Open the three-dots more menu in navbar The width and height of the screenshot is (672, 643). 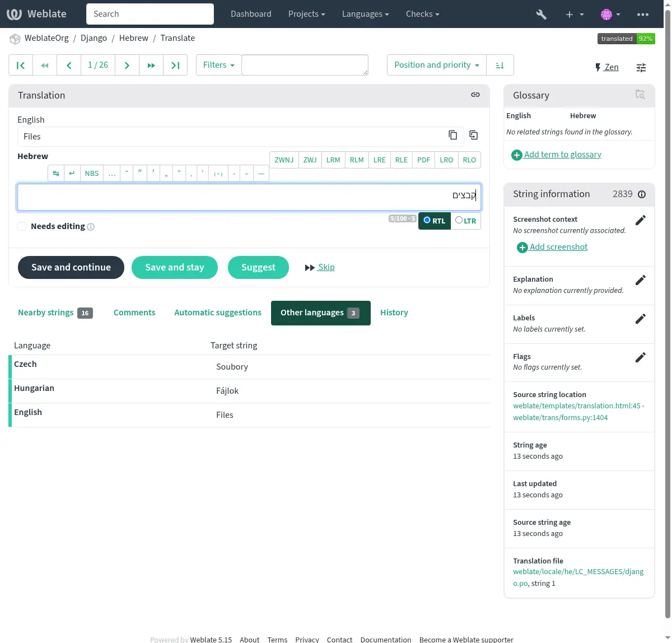tap(643, 14)
